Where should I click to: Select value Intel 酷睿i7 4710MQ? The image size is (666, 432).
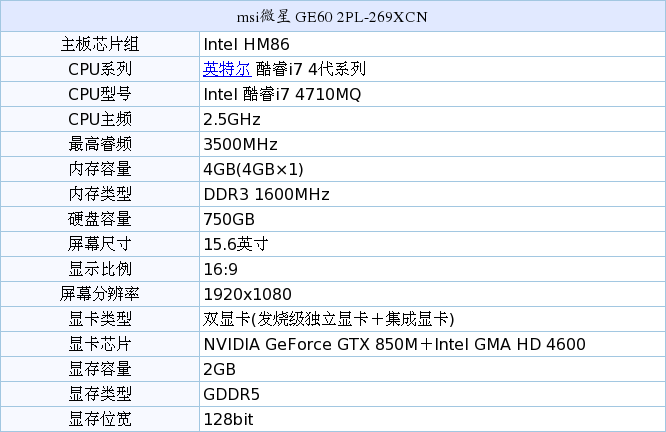(282, 94)
